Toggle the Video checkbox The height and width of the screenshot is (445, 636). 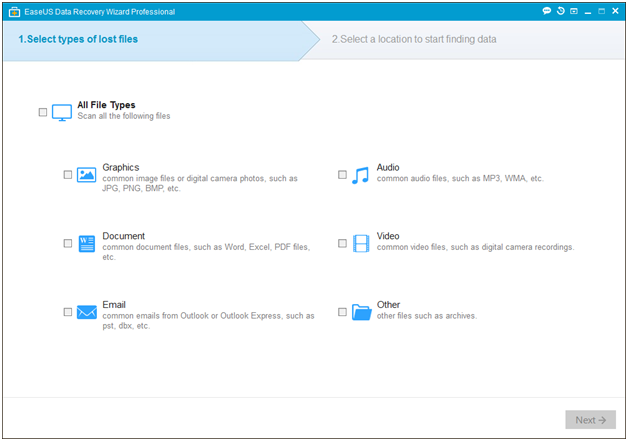[342, 243]
